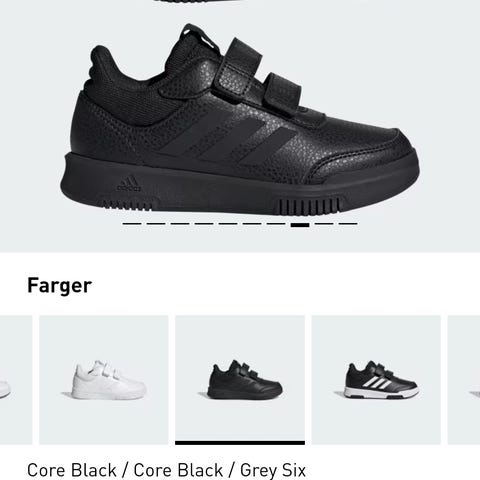Show the sixth product image via indicator
The image size is (480, 480).
coord(252,224)
